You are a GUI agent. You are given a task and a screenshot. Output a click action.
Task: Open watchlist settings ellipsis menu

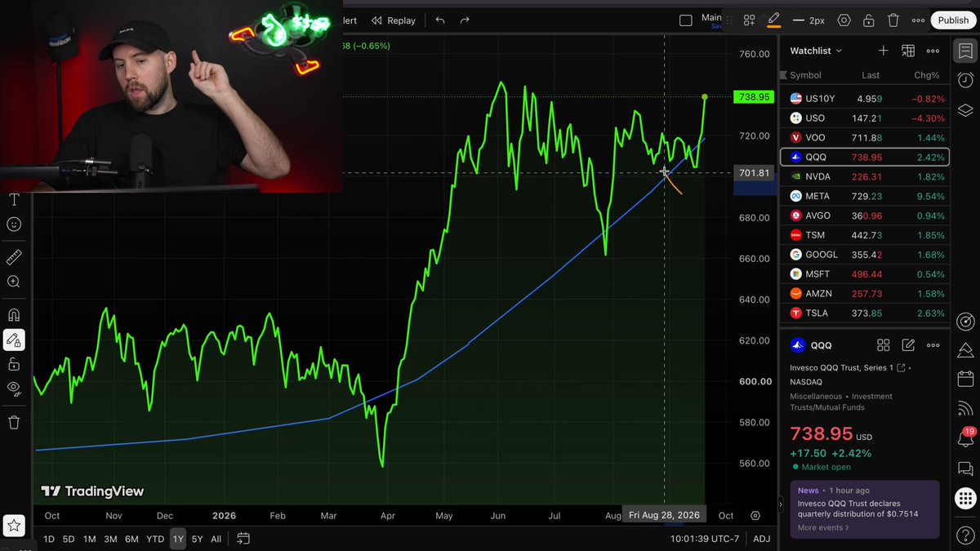(933, 51)
